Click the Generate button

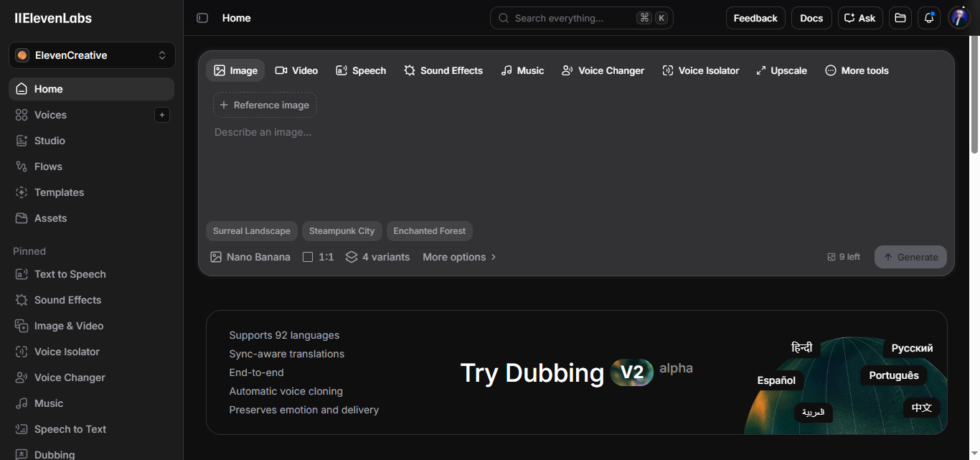pos(910,257)
